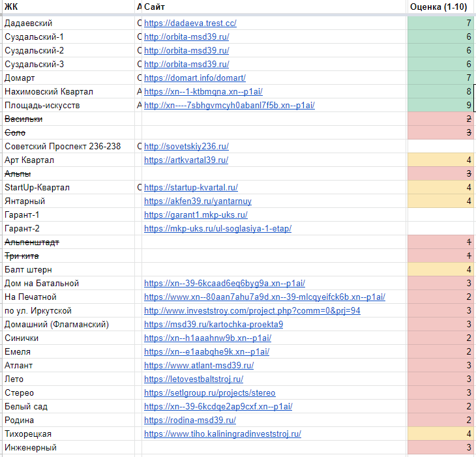Click the garant1.mkp-uks.ru link
This screenshot has width=476, height=457.
click(x=196, y=214)
